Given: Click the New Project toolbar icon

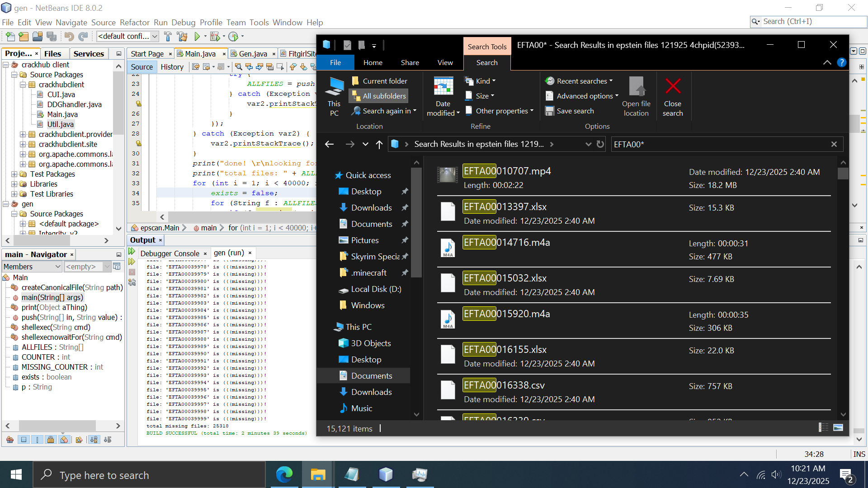Looking at the screenshot, I should coord(24,37).
